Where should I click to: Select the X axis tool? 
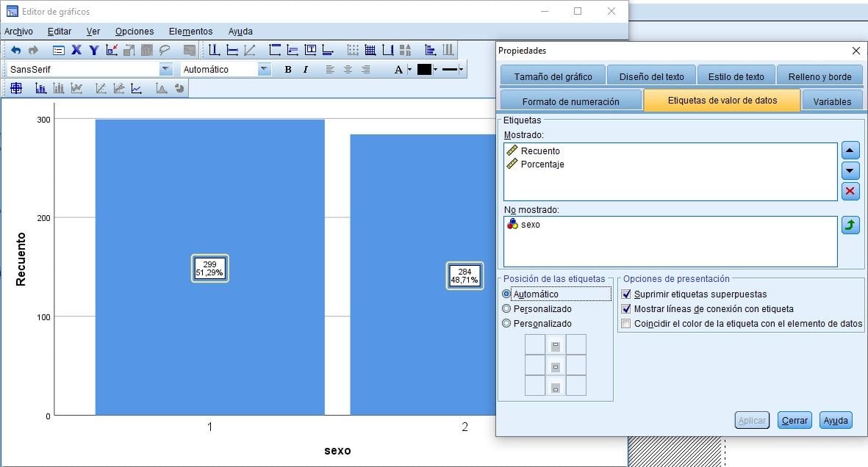point(76,51)
